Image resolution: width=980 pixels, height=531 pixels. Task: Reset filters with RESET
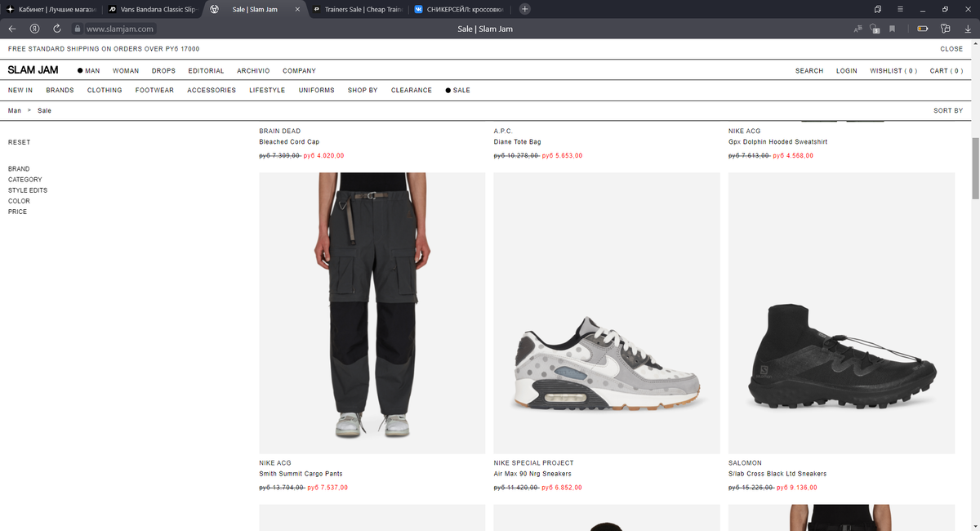click(19, 142)
